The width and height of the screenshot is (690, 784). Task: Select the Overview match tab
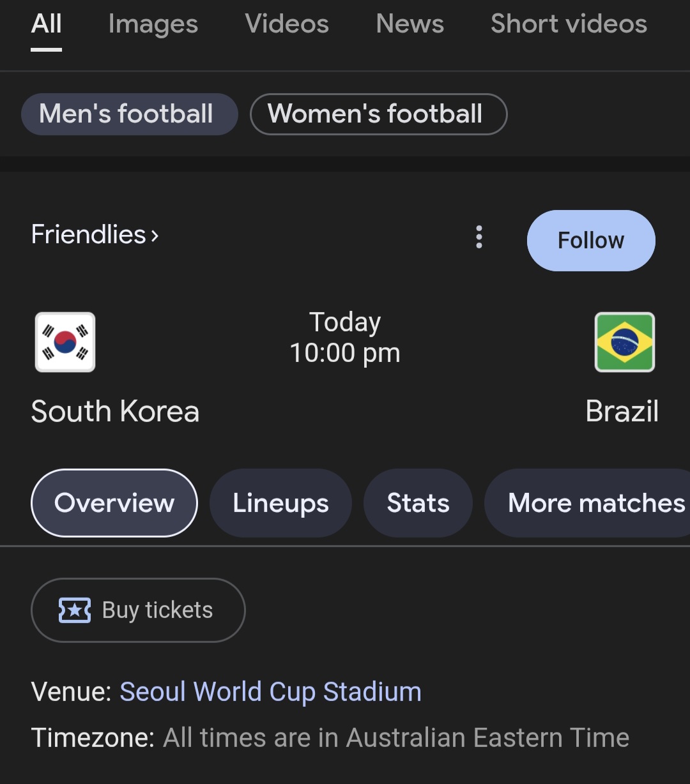(x=114, y=503)
